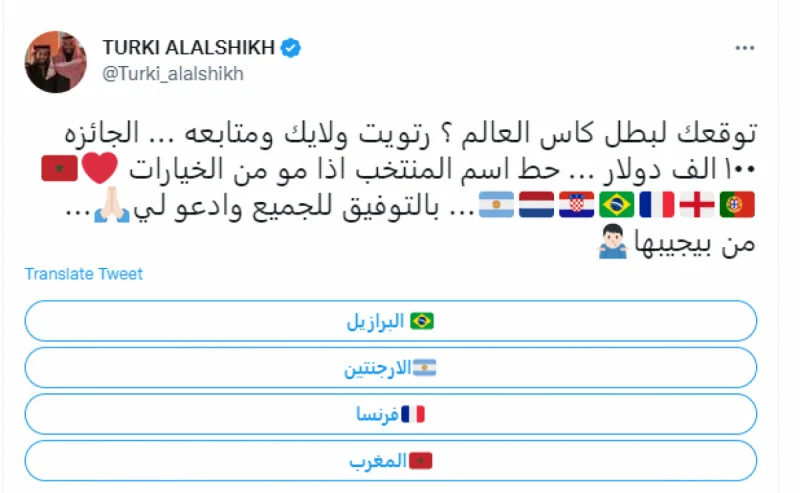
Task: Open the three-dot more options menu
Action: [742, 49]
